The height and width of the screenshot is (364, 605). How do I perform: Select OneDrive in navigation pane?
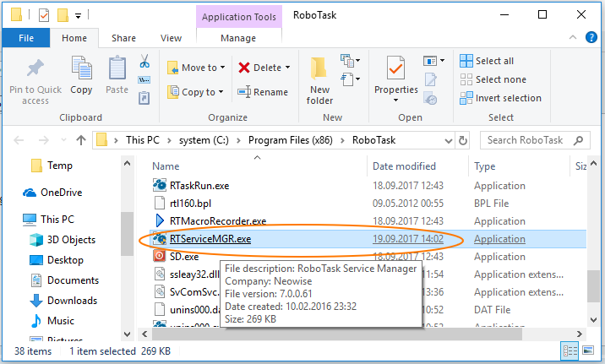[52, 192]
